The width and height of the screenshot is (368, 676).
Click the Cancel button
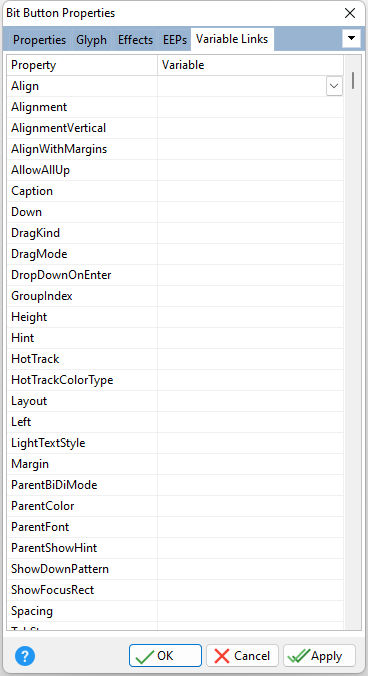pos(242,656)
